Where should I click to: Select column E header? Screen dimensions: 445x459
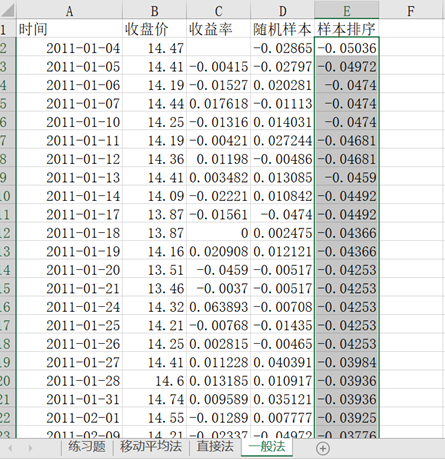pos(347,10)
